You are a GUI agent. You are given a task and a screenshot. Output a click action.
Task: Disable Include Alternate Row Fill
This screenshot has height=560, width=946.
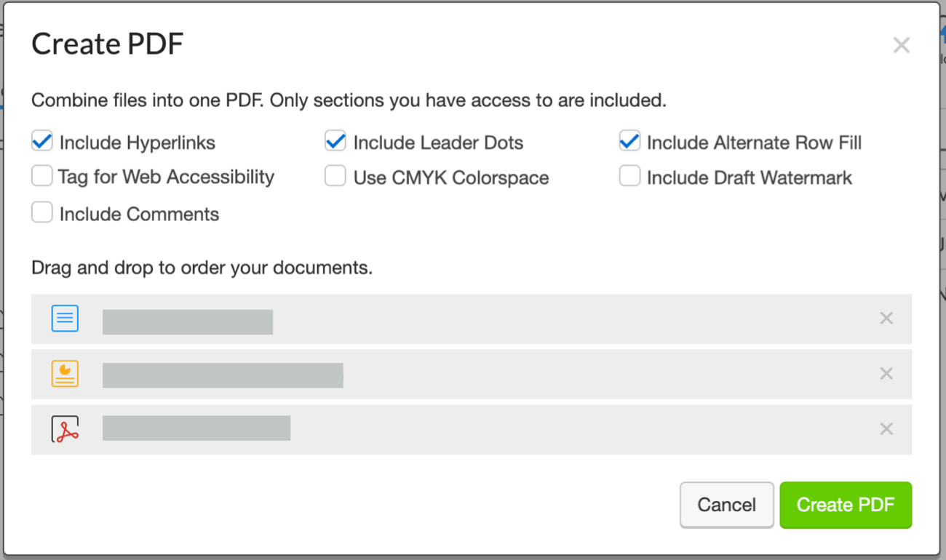629,141
